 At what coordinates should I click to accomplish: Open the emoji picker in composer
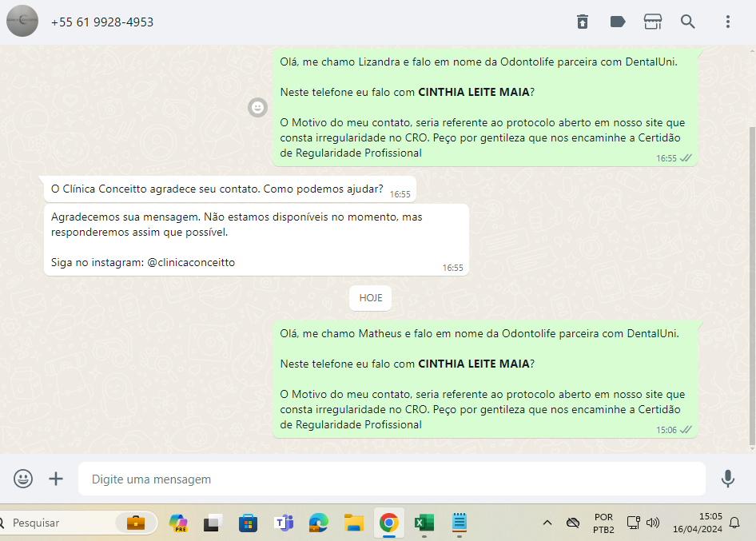[x=23, y=479]
